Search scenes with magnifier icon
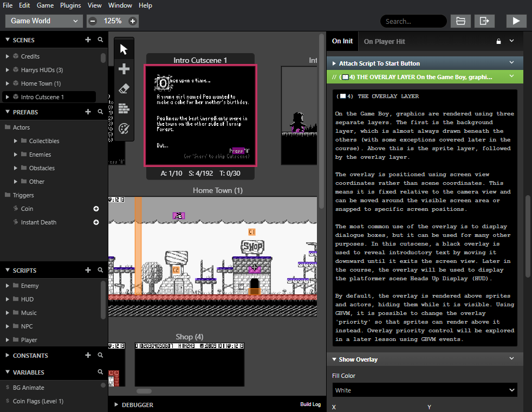Viewport: 532px width, 412px height. pos(100,40)
